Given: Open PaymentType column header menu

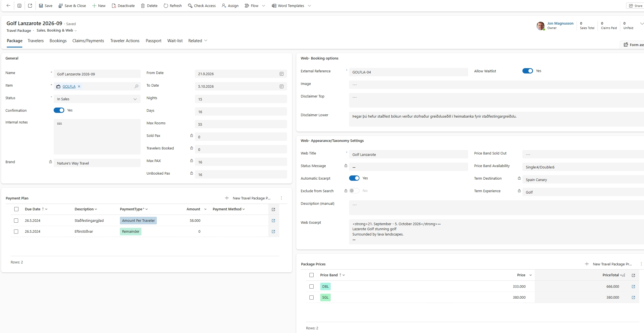Looking at the screenshot, I should pyautogui.click(x=134, y=209).
